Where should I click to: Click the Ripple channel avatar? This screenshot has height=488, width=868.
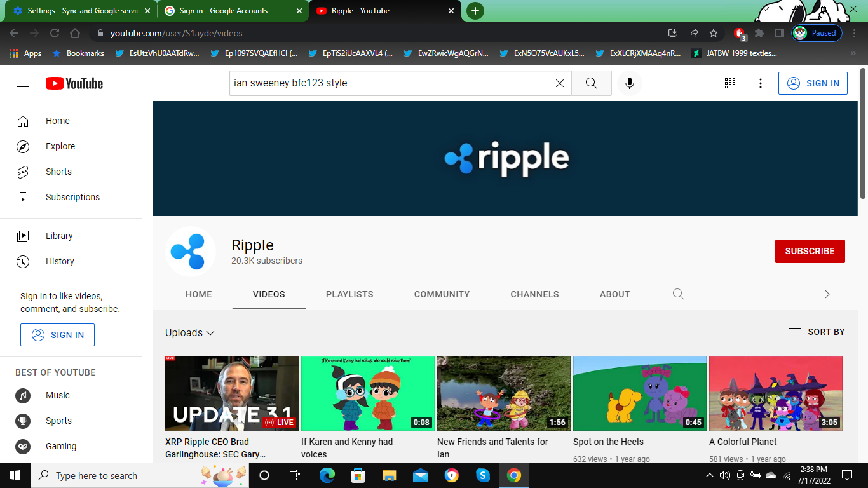pos(191,252)
